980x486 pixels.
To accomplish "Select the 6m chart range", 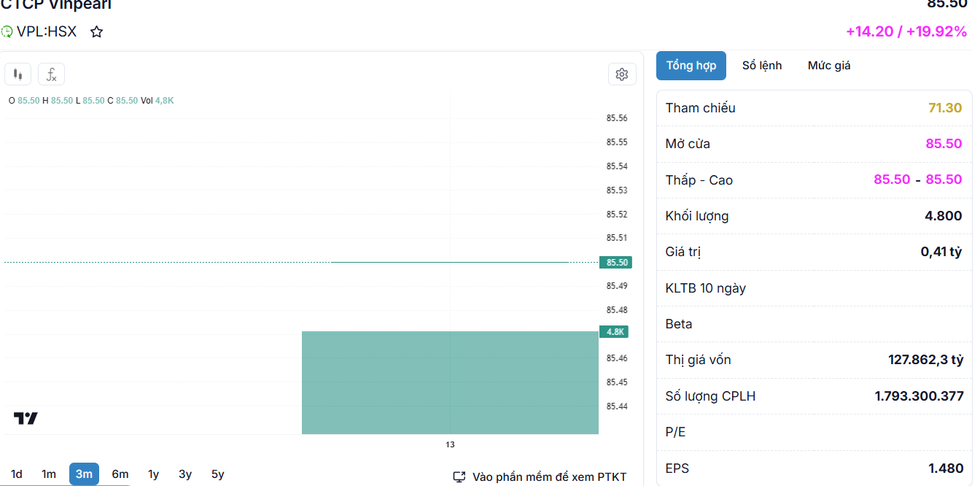I will (x=120, y=474).
